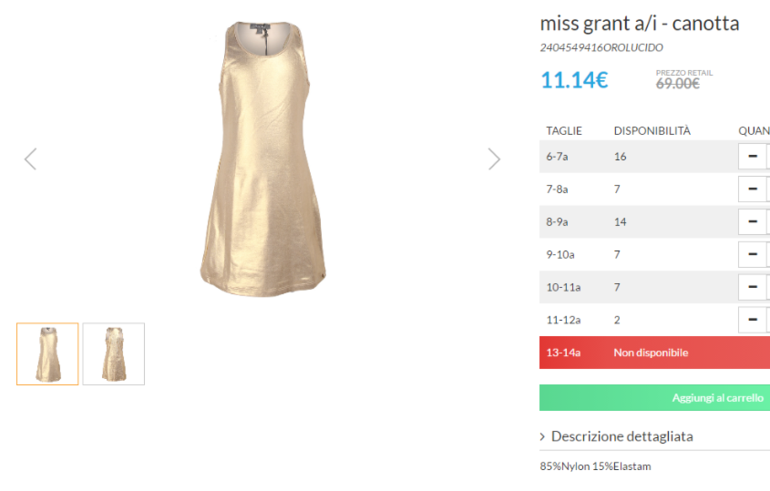This screenshot has height=491, width=770.
Task: Decrease quantity for size 11-12a
Action: click(752, 320)
